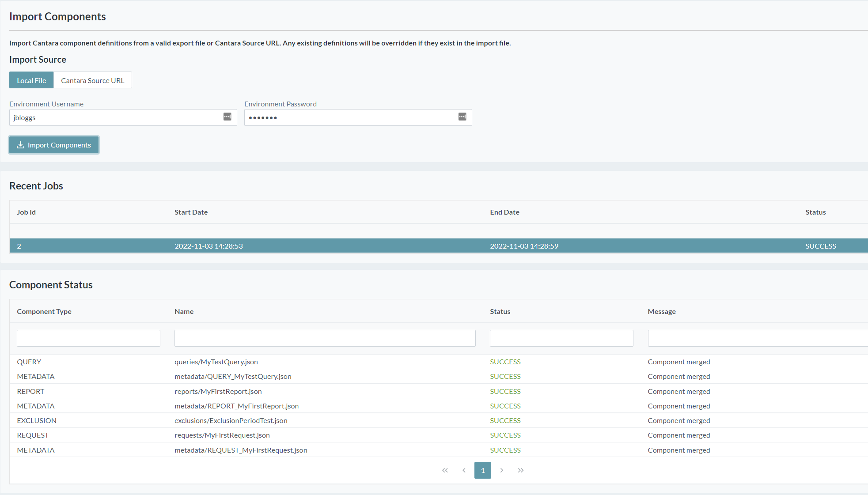Go to first page of results
Viewport: 868px width, 495px height.
coord(445,470)
